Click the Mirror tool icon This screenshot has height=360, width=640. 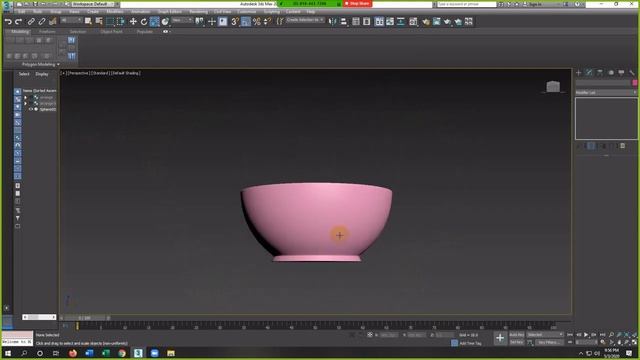(333, 22)
